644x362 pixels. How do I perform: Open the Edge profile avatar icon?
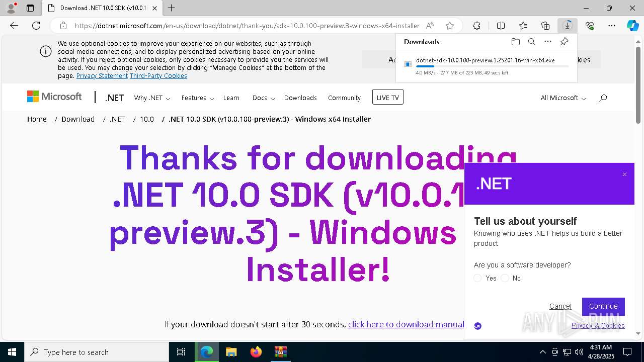[x=11, y=8]
